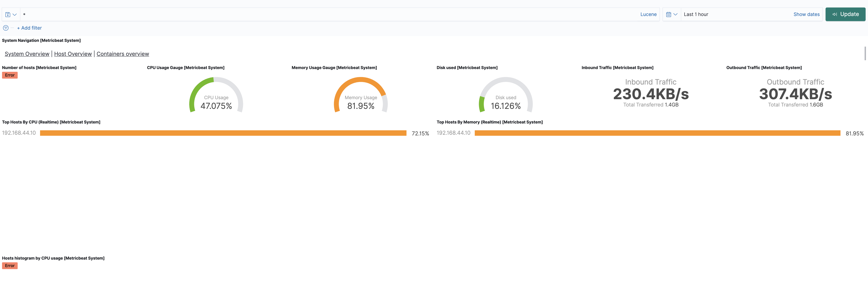Click the filter options icon
This screenshot has height=296, width=868.
[x=6, y=28]
